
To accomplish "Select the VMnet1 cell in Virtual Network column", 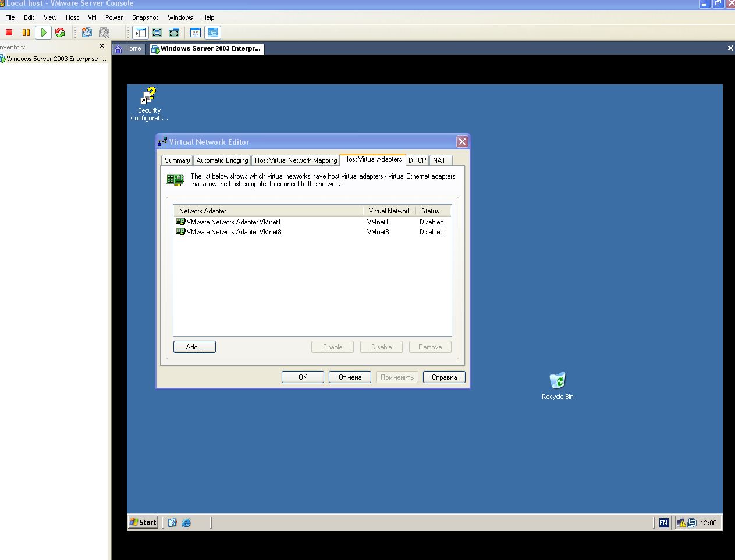I will click(x=378, y=222).
